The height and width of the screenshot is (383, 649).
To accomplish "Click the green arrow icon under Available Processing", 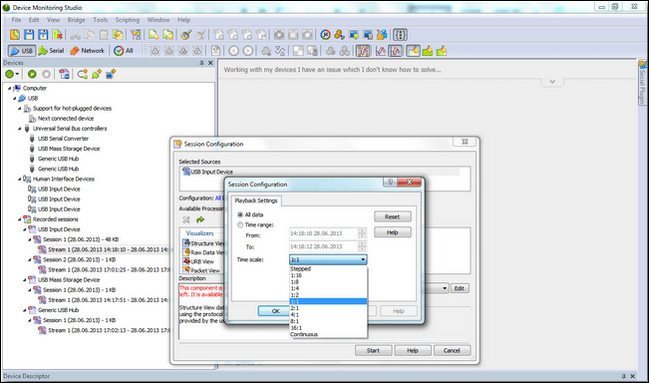I will 200,220.
